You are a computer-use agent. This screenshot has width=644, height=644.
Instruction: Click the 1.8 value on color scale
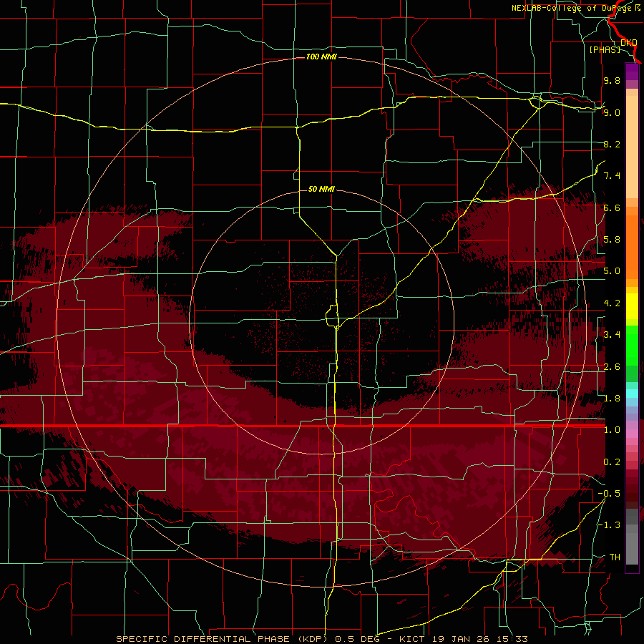pyautogui.click(x=612, y=399)
